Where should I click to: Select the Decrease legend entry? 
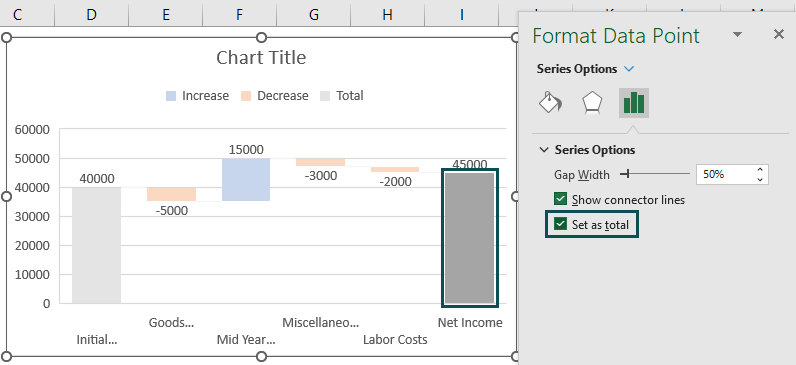coord(275,96)
